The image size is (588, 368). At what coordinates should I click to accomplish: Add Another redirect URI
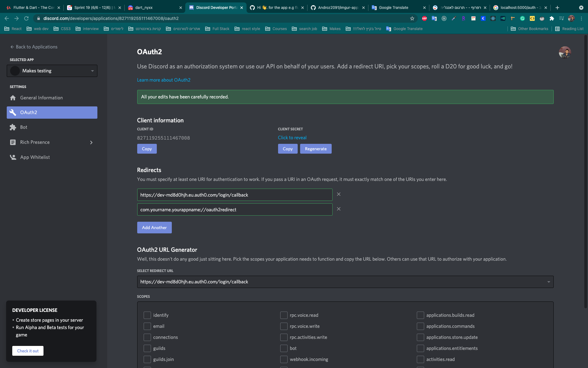pyautogui.click(x=154, y=228)
